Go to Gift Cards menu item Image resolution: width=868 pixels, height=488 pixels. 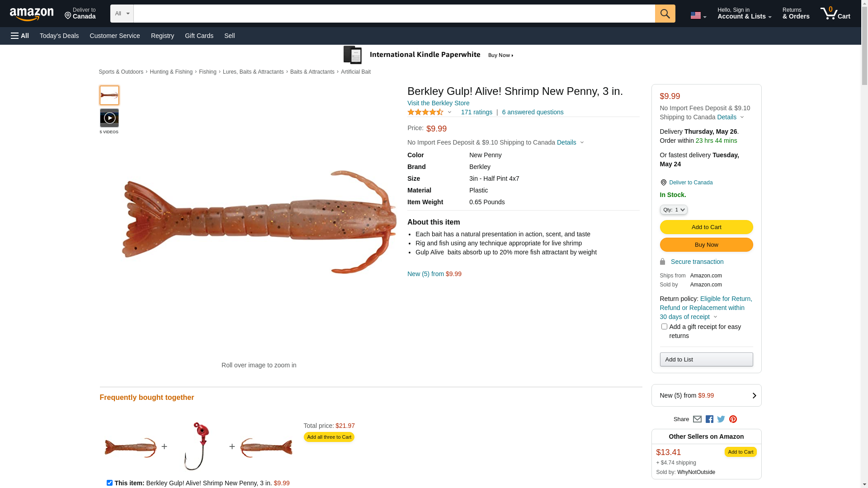tap(199, 36)
